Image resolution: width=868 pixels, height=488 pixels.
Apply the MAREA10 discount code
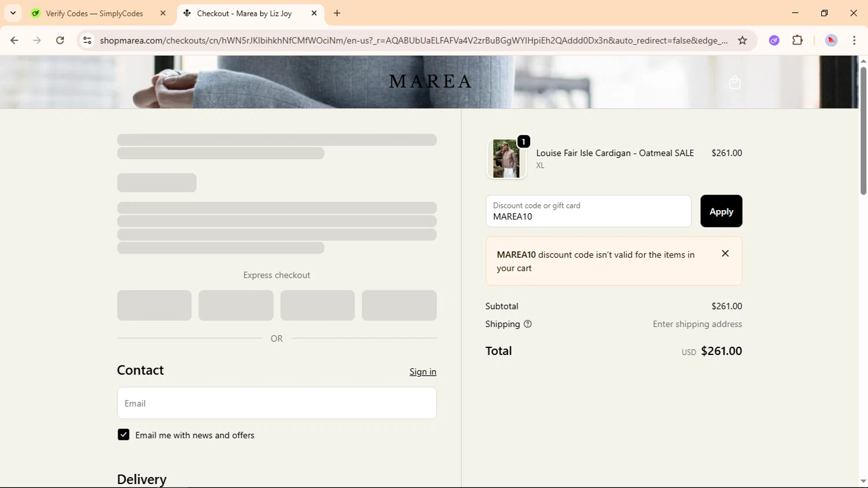721,211
